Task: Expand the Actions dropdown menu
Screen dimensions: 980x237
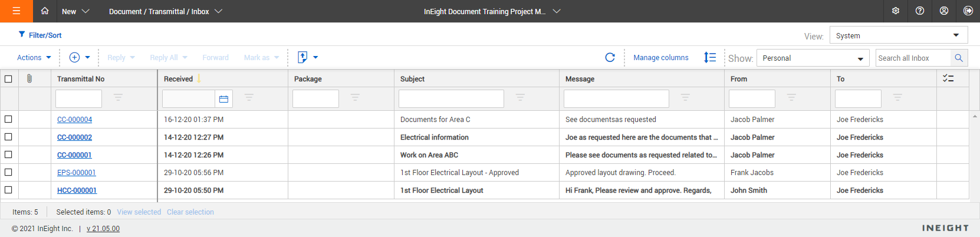Action: [34, 57]
